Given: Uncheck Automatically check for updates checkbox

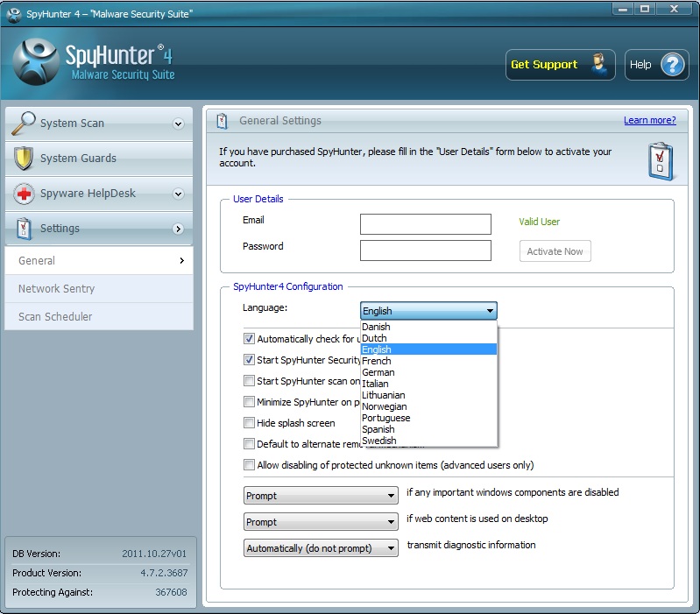Looking at the screenshot, I should (250, 339).
